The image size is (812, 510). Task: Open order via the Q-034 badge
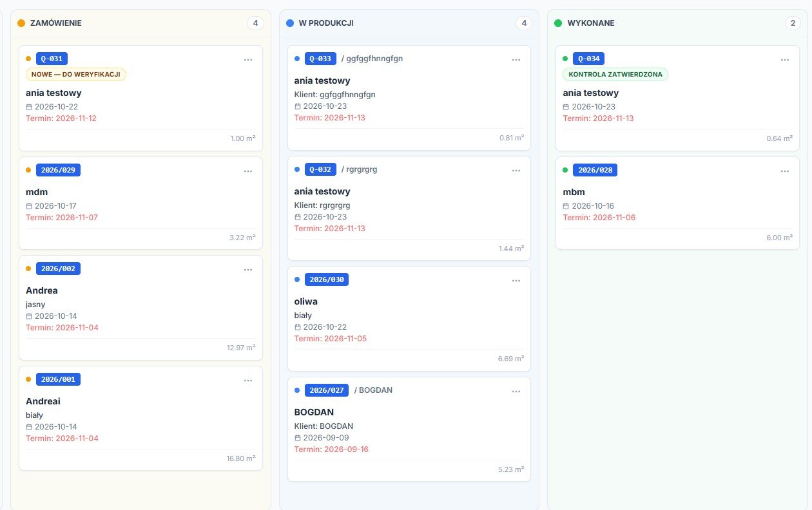(x=588, y=59)
